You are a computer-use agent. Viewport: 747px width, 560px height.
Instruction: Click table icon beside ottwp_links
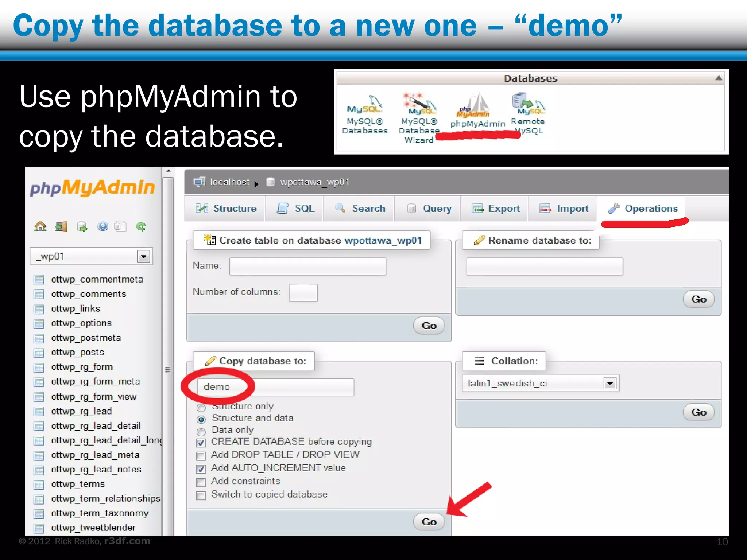coord(39,309)
